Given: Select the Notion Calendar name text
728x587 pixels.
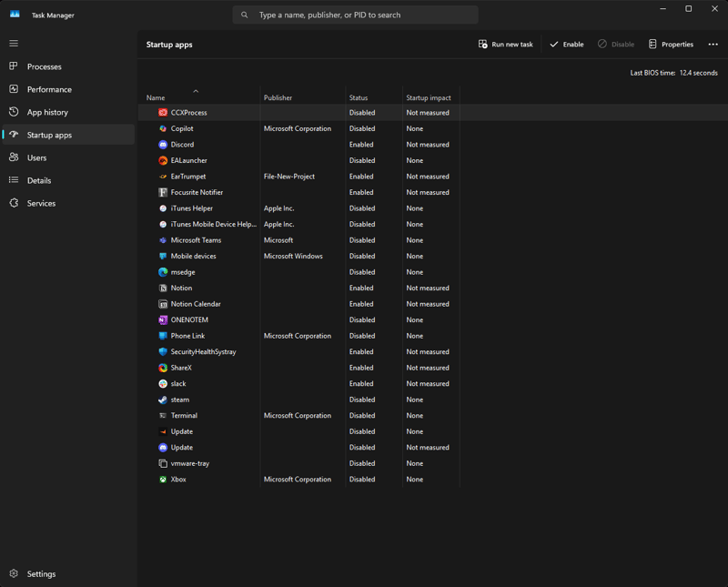Looking at the screenshot, I should coord(196,304).
